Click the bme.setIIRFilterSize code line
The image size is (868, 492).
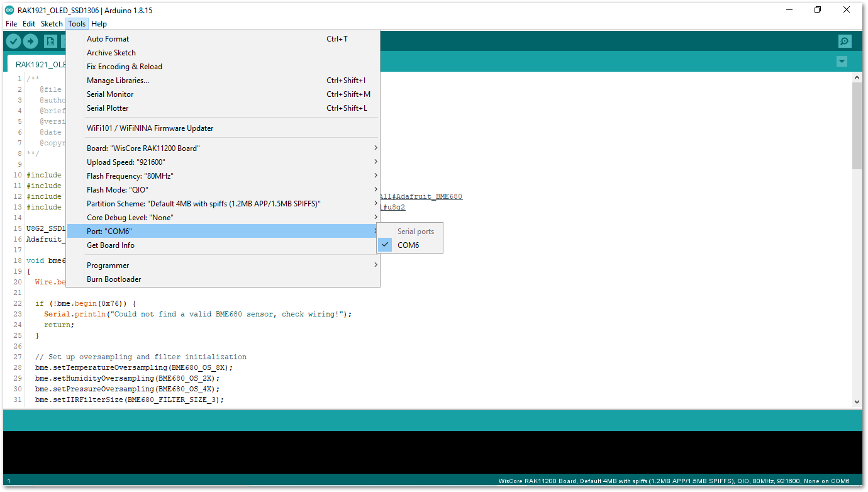tap(129, 400)
